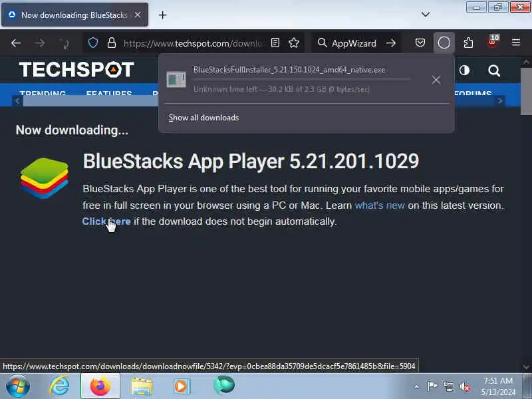
Task: Click the address bar URL field
Action: (192, 43)
